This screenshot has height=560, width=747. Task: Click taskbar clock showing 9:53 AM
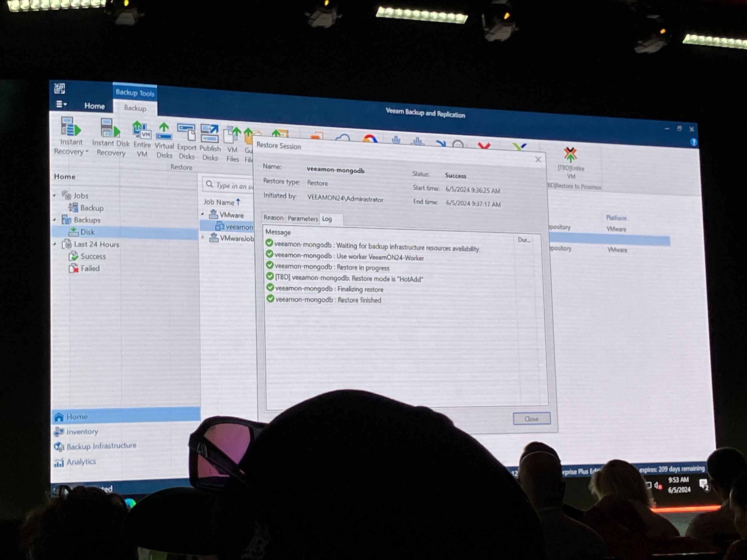[679, 484]
